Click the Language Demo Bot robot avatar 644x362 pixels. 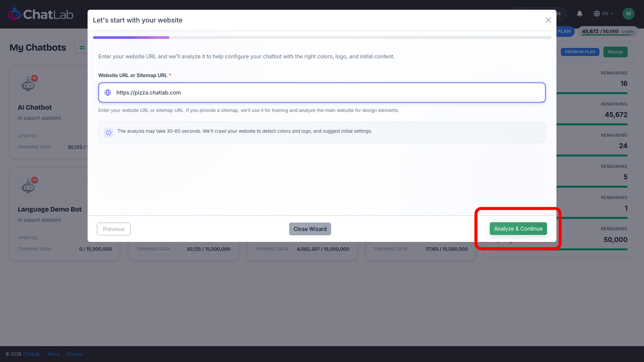click(x=28, y=186)
